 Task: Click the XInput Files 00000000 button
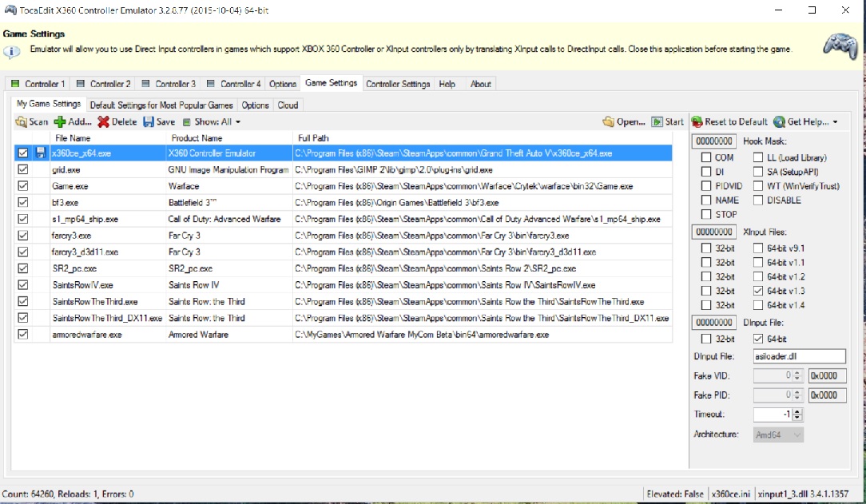tap(713, 232)
